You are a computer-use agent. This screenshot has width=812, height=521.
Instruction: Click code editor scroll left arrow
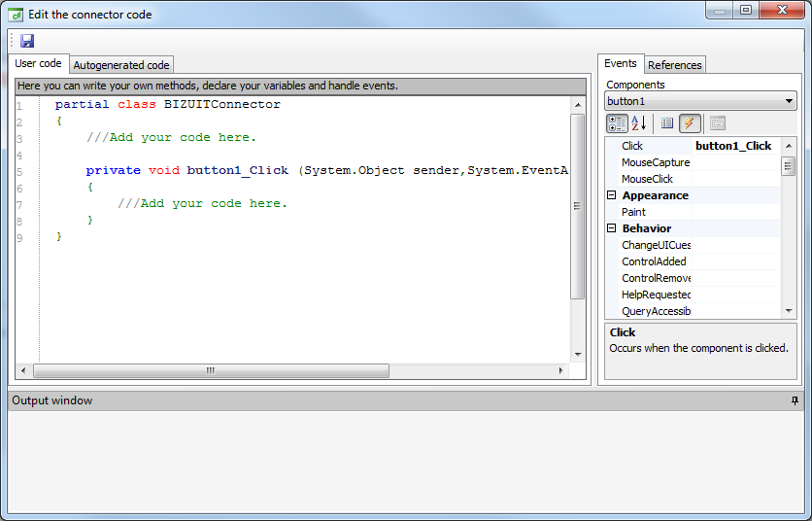pyautogui.click(x=23, y=370)
